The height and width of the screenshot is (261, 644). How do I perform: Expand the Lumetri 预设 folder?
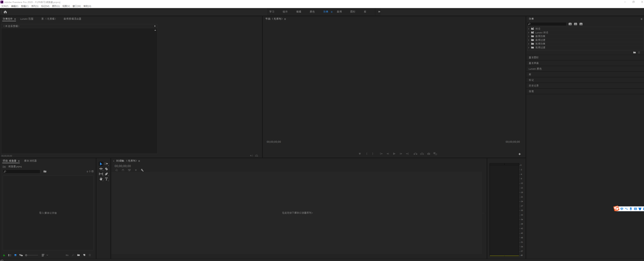[529, 32]
